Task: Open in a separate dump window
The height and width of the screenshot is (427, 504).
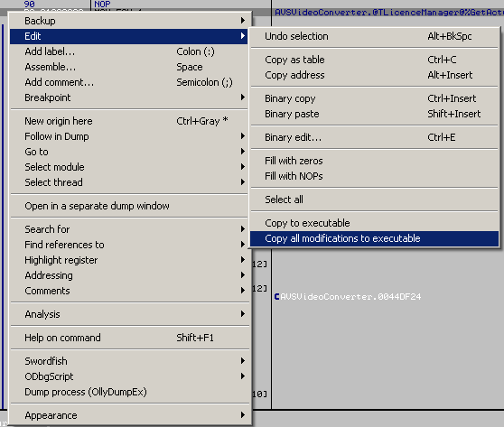Action: [x=128, y=206]
